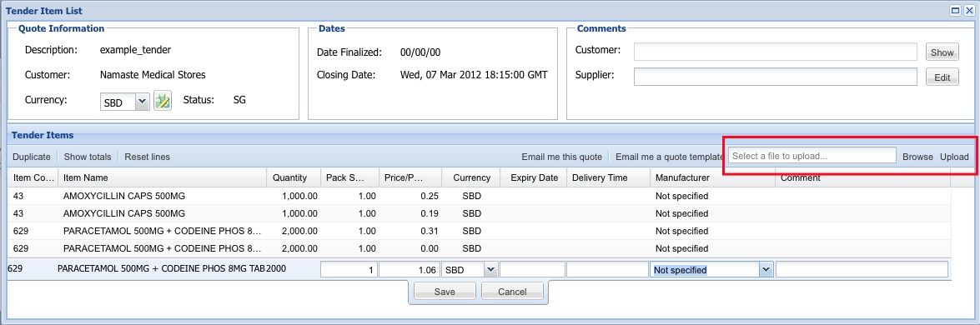This screenshot has height=325, width=980.
Task: Click the Show button for Customer comments
Action: 942,52
